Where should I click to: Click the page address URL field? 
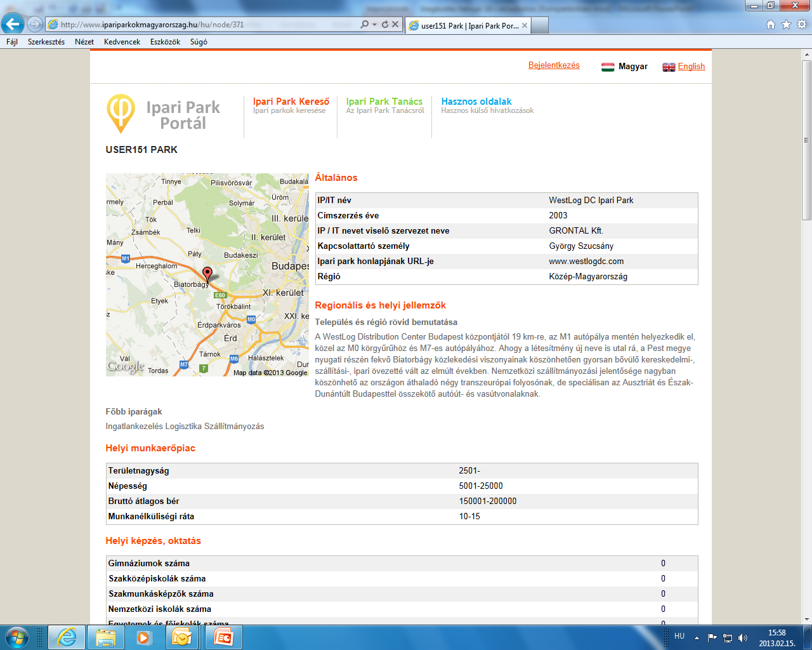pyautogui.click(x=203, y=24)
